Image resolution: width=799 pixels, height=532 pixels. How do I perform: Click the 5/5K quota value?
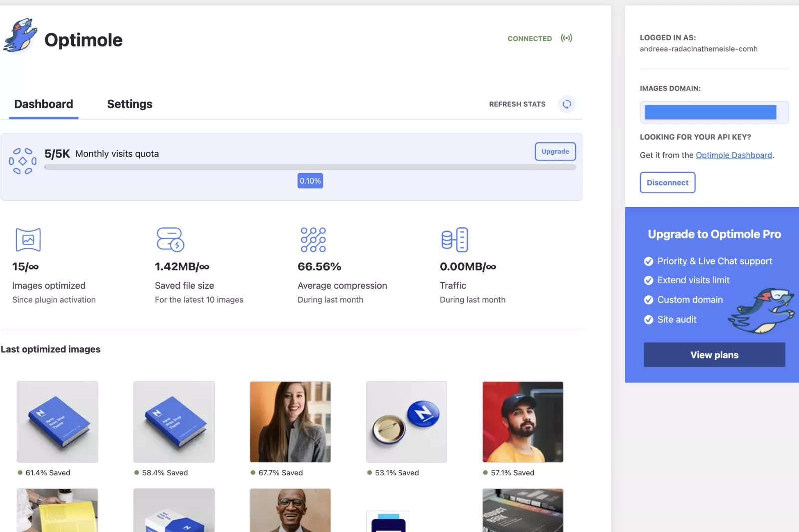[x=57, y=154]
